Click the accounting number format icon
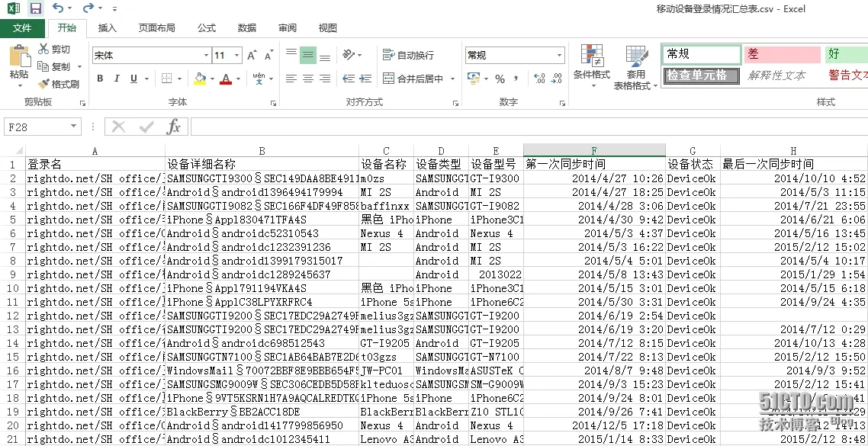The height and width of the screenshot is (446, 868). pyautogui.click(x=474, y=79)
